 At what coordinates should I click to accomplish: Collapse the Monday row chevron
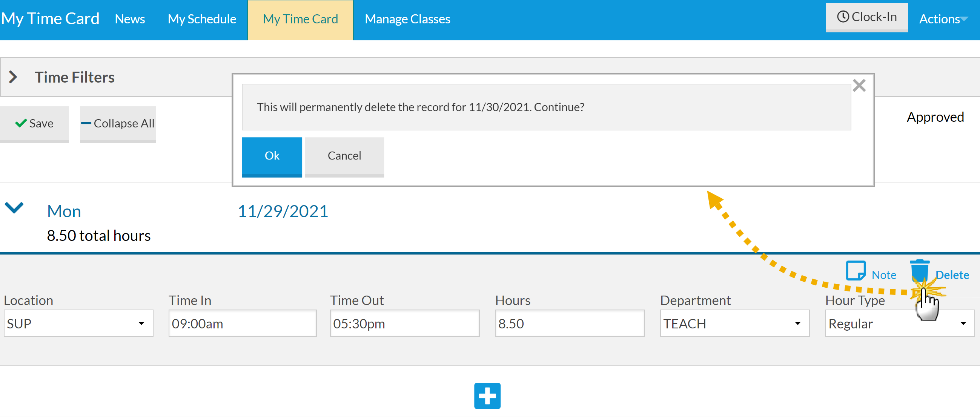tap(14, 207)
